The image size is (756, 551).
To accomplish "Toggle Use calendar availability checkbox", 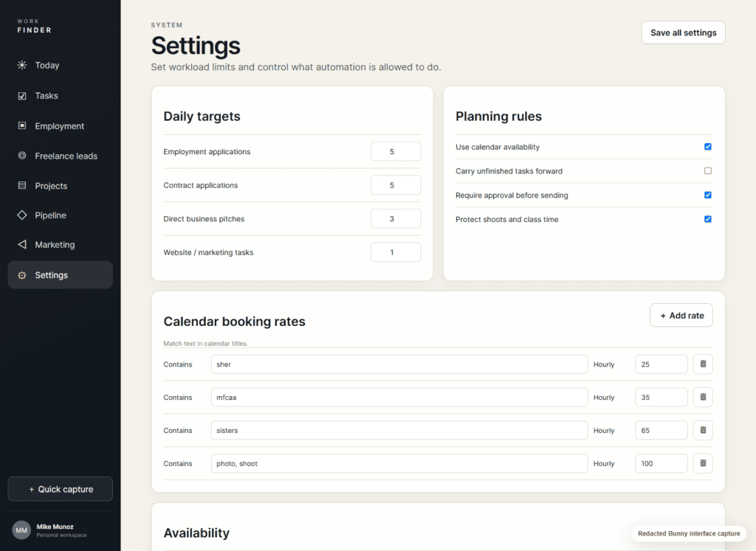I will pos(708,147).
